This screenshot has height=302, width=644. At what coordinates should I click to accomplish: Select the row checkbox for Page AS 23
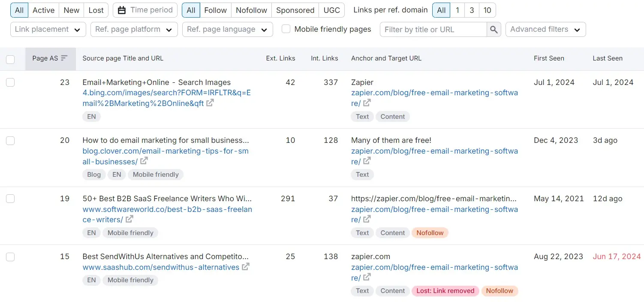pyautogui.click(x=10, y=82)
